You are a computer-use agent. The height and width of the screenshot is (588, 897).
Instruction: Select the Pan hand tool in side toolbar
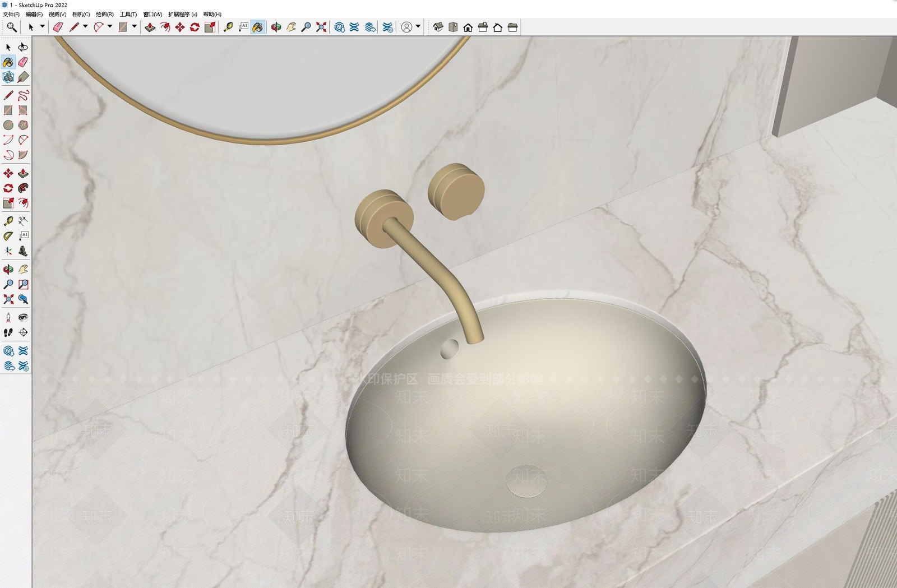23,270
